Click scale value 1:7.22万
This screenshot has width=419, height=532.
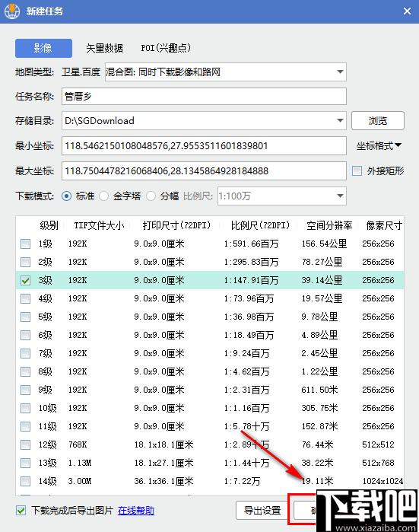(x=242, y=482)
